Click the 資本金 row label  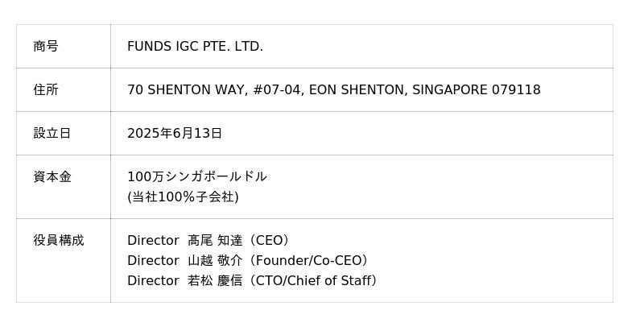coord(52,177)
